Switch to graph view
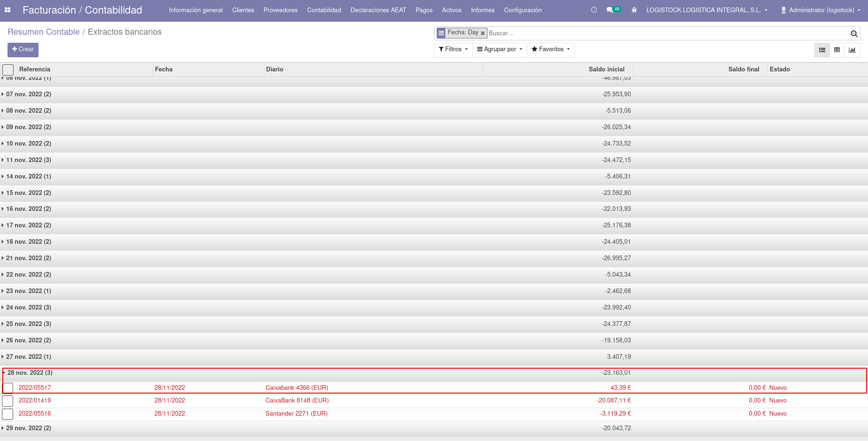The width and height of the screenshot is (868, 441). coord(852,50)
